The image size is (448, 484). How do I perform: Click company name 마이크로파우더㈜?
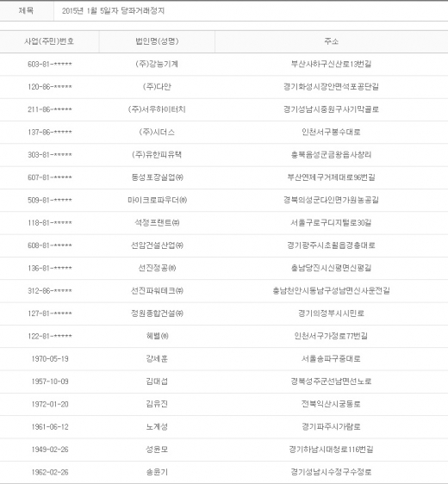(157, 200)
